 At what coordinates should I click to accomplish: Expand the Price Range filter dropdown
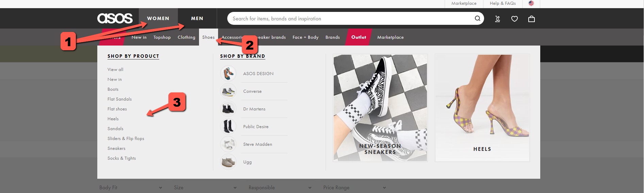tap(354, 188)
